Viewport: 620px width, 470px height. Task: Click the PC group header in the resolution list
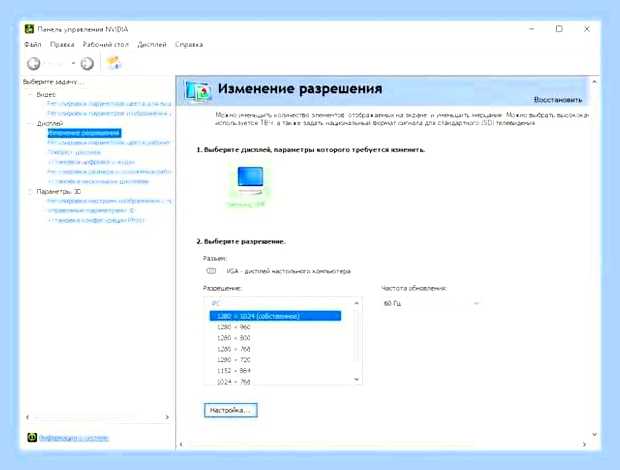pyautogui.click(x=215, y=303)
